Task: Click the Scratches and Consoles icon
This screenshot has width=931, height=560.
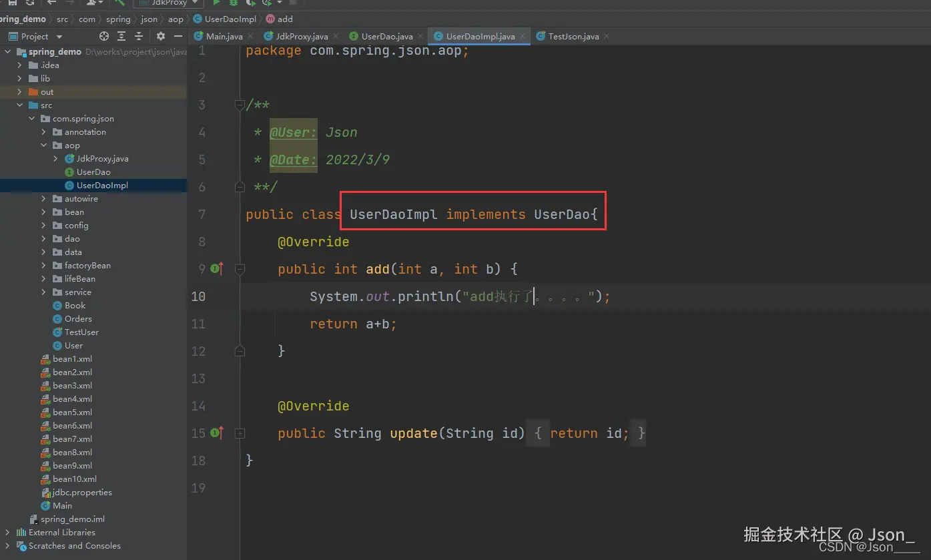Action: click(x=21, y=546)
